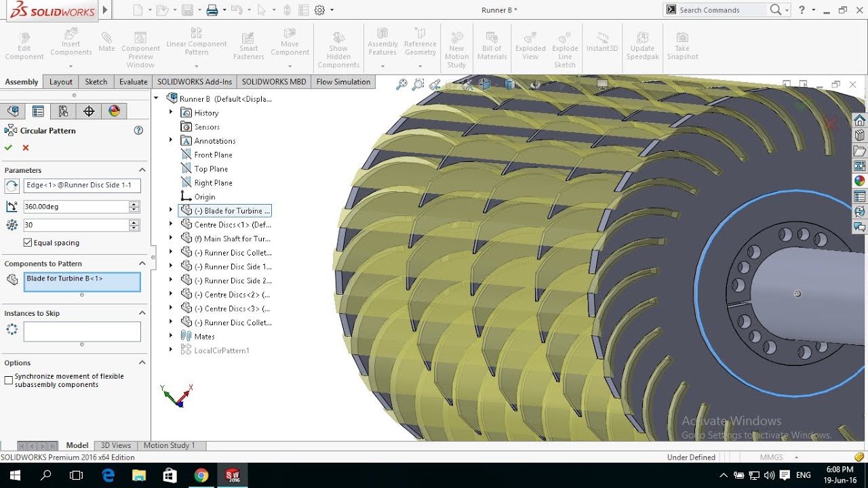Screen dimensions: 868x488
Task: Click Exploded View tool
Action: (530, 45)
